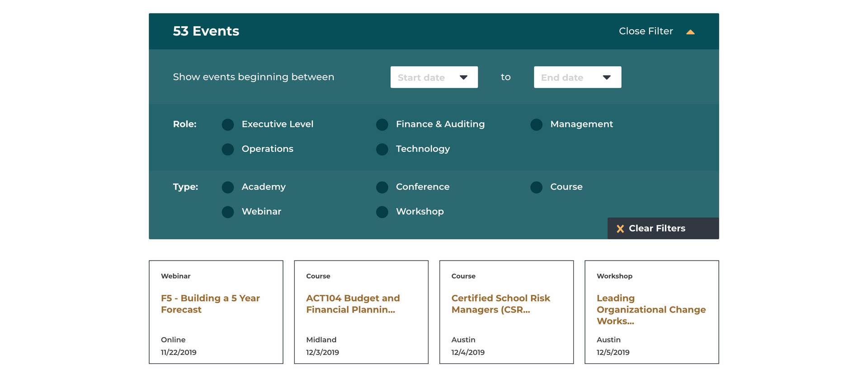Click the orange Close Filter arrow icon
The image size is (868, 373).
coord(690,32)
